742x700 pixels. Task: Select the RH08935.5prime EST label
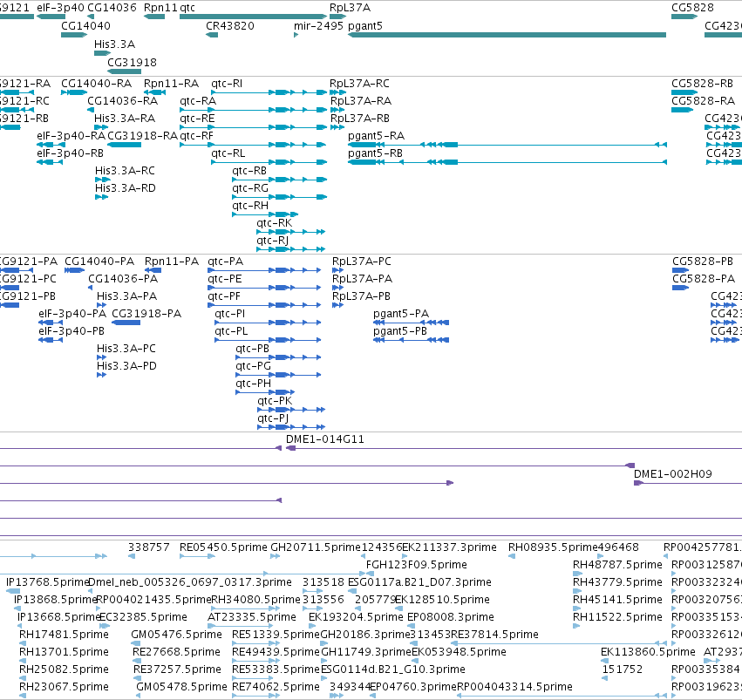tap(553, 547)
